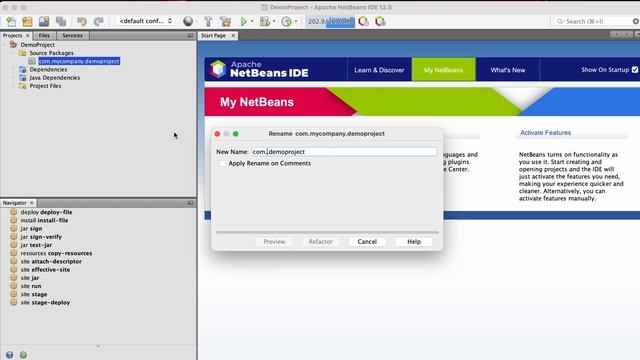
Task: Select the Projects tab
Action: (13, 36)
